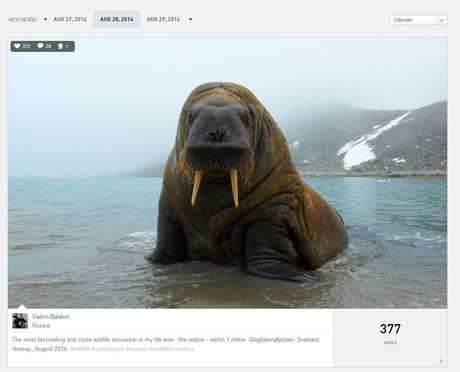
Task: Expand the Calendar dropdown using its chevron arrow
Action: point(441,20)
